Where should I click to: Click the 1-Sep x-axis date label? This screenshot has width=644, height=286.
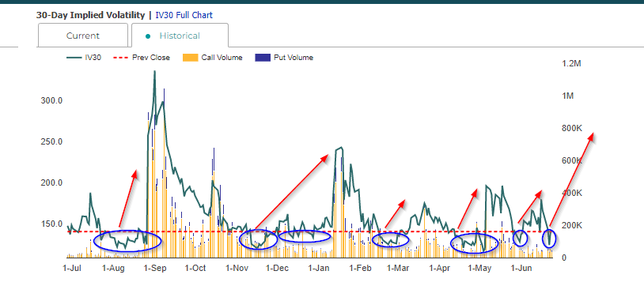[x=155, y=269]
